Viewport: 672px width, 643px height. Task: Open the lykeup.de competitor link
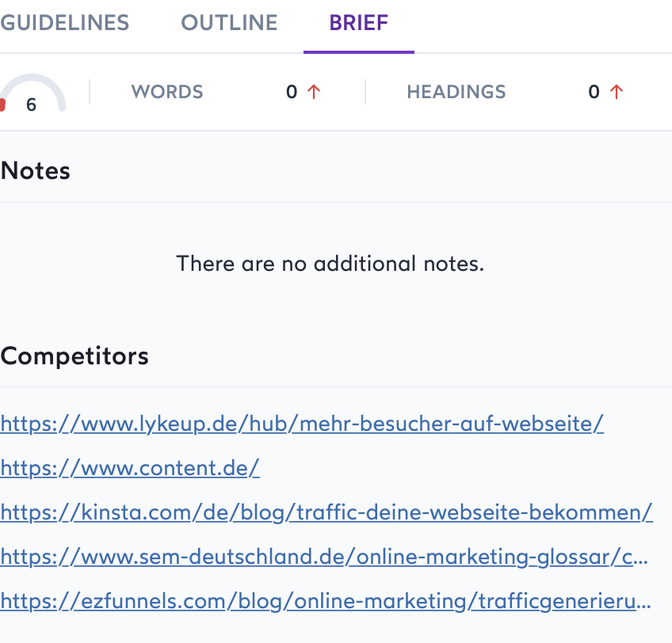coord(302,424)
